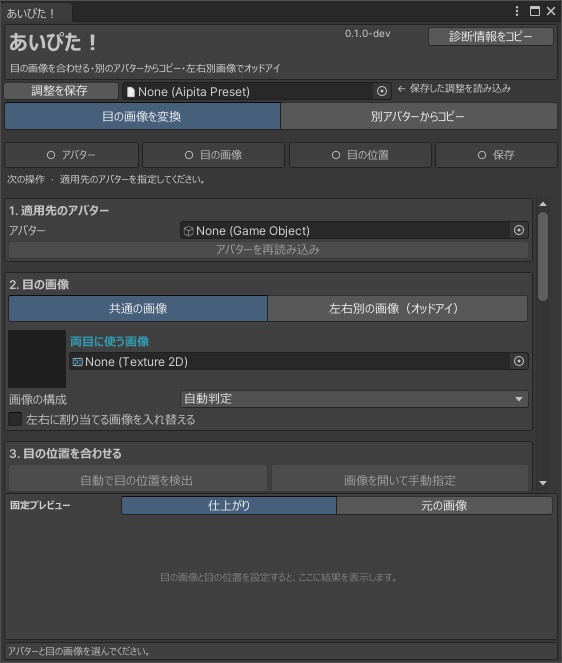
Task: Switch to 別アバターからコピー tab
Action: (x=418, y=116)
